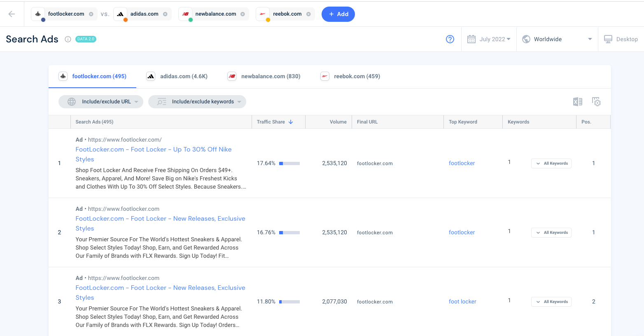Click the Add competitor button

point(338,14)
